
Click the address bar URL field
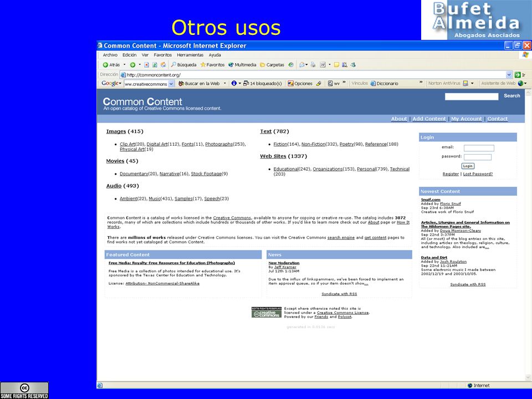click(314, 75)
